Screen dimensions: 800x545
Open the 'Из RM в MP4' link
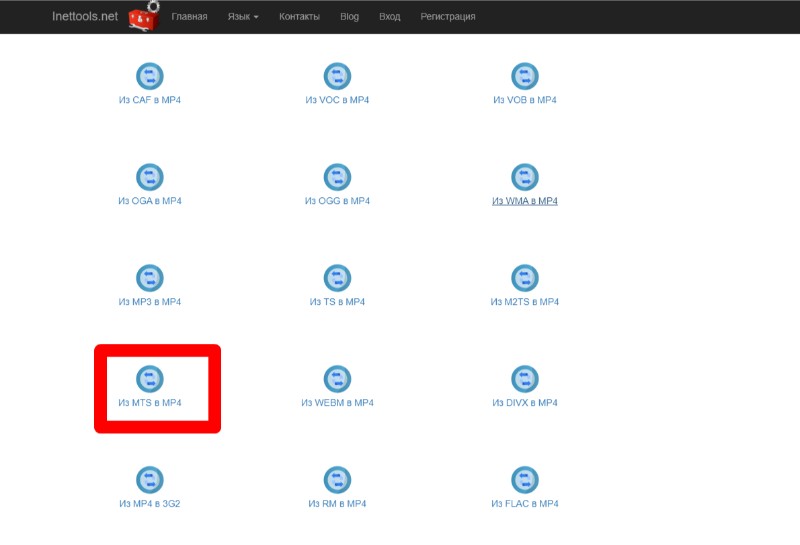[337, 504]
